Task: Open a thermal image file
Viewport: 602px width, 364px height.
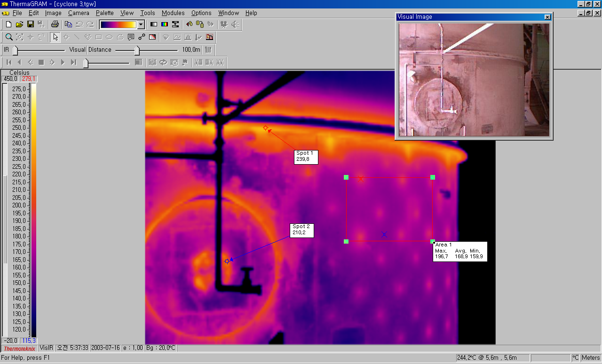Action: coord(19,24)
